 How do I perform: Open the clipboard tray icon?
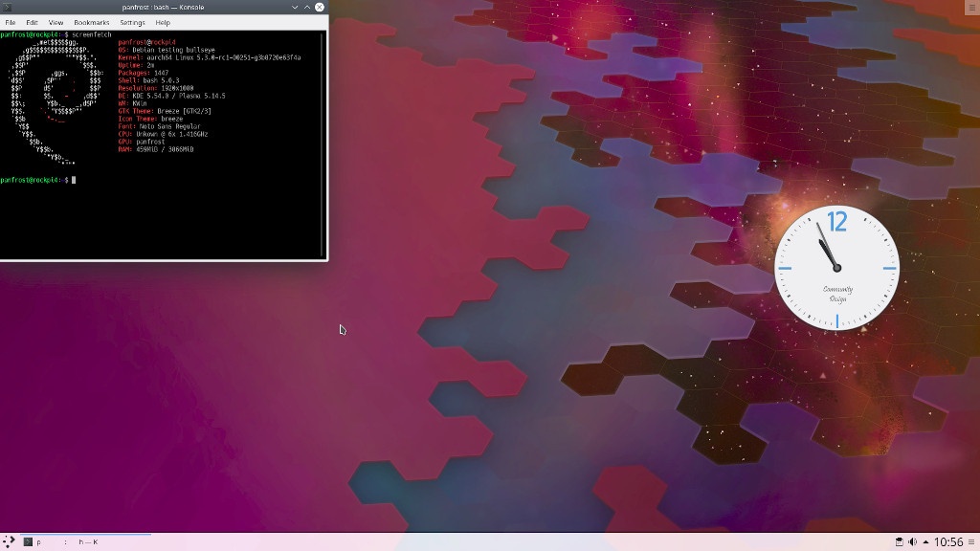click(899, 541)
